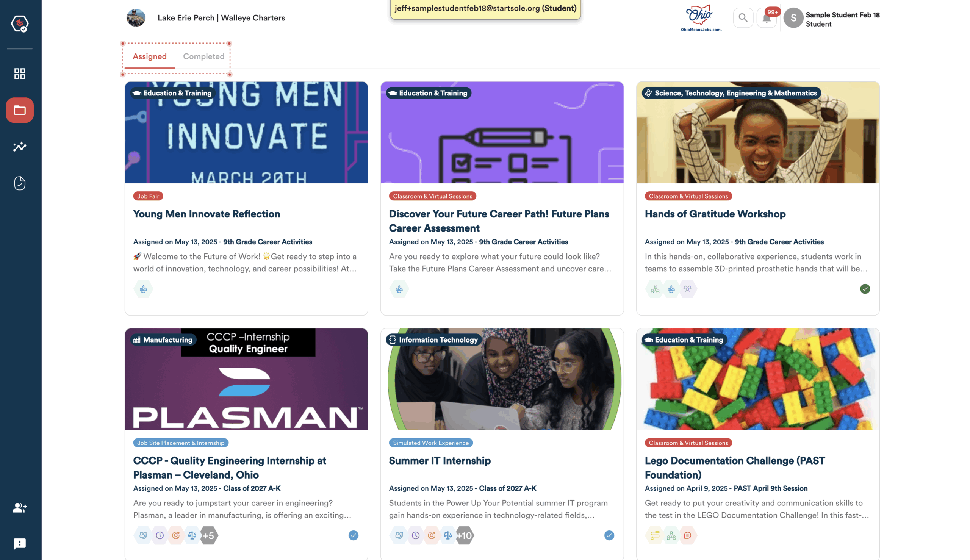Click the Manufacturing category badge

[x=163, y=339]
